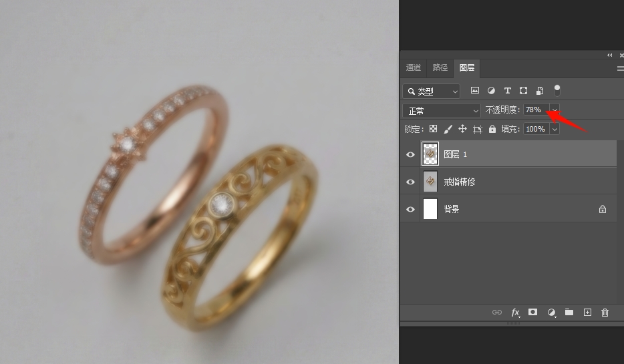Expand the 不透明度 opacity slider arrow
624x364 pixels.
(x=555, y=110)
